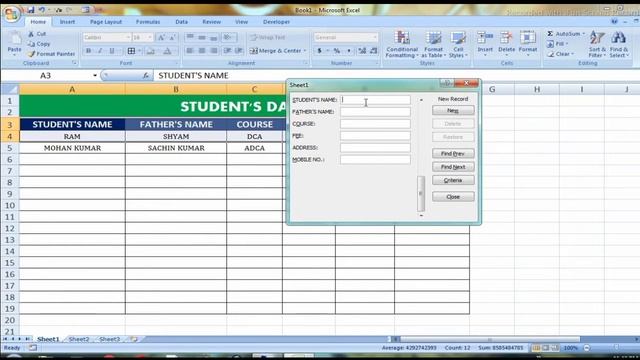Image resolution: width=640 pixels, height=360 pixels.
Task: Switch to the Formulas tab
Action: tap(148, 22)
